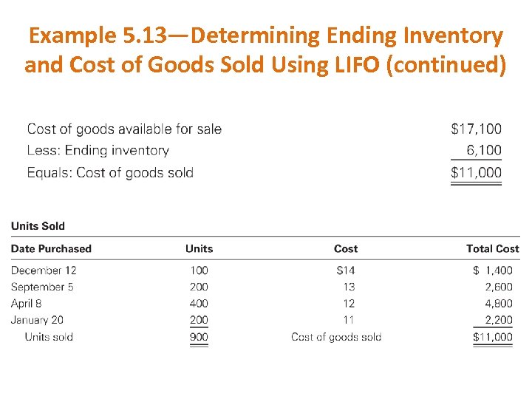Viewport: 532px width, 399px height.
Task: Select the September 5 row date
Action: tap(42, 287)
